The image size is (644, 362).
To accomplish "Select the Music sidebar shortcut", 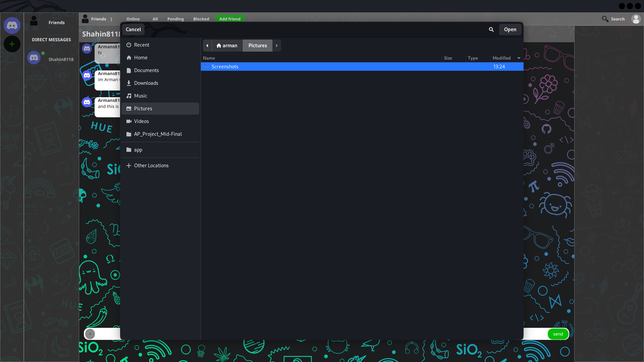I will coord(140,96).
